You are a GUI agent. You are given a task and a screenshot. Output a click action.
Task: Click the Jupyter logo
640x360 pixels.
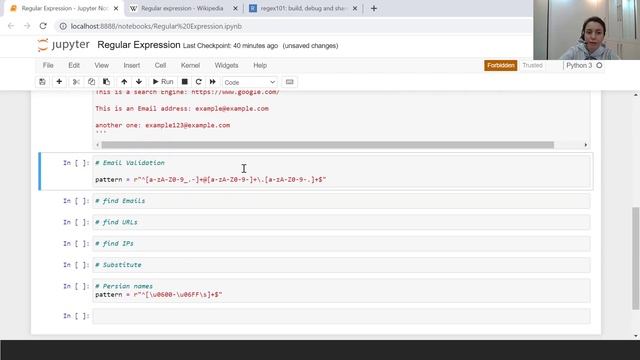pos(63,45)
